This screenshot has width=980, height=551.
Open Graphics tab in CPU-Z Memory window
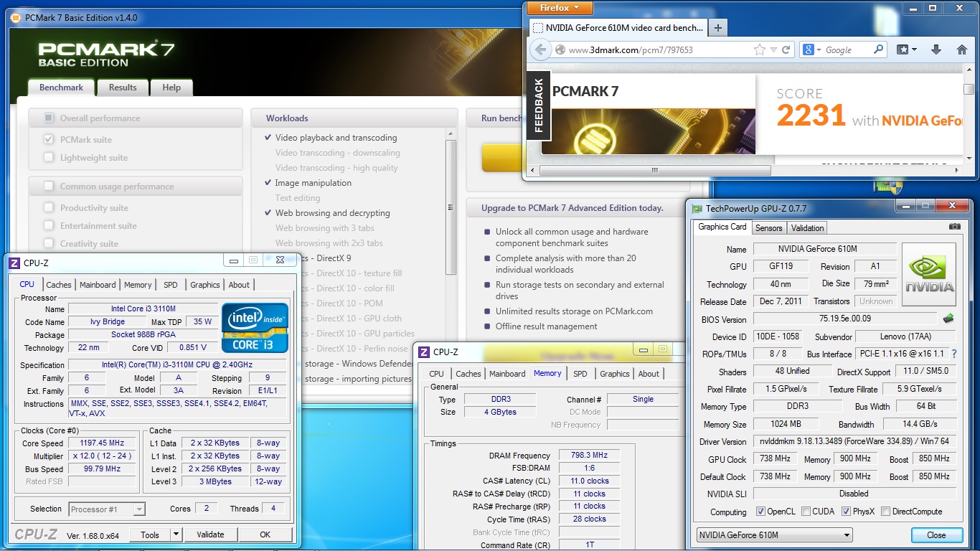tap(615, 374)
